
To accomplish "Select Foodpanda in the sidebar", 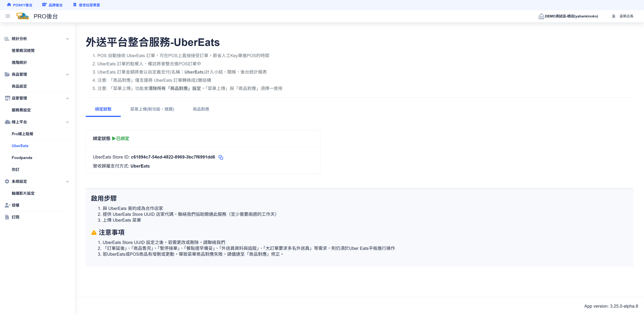I will (x=22, y=158).
